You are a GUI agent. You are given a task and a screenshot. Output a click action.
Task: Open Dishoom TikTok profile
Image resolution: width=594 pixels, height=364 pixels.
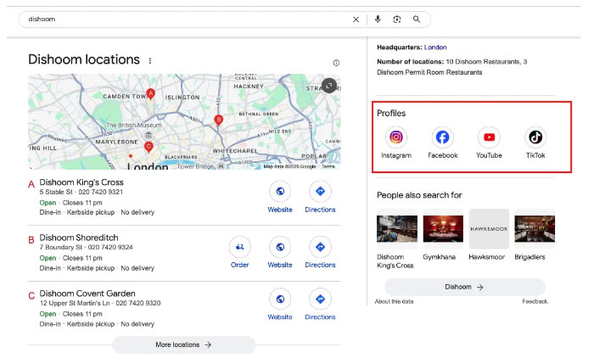click(535, 137)
